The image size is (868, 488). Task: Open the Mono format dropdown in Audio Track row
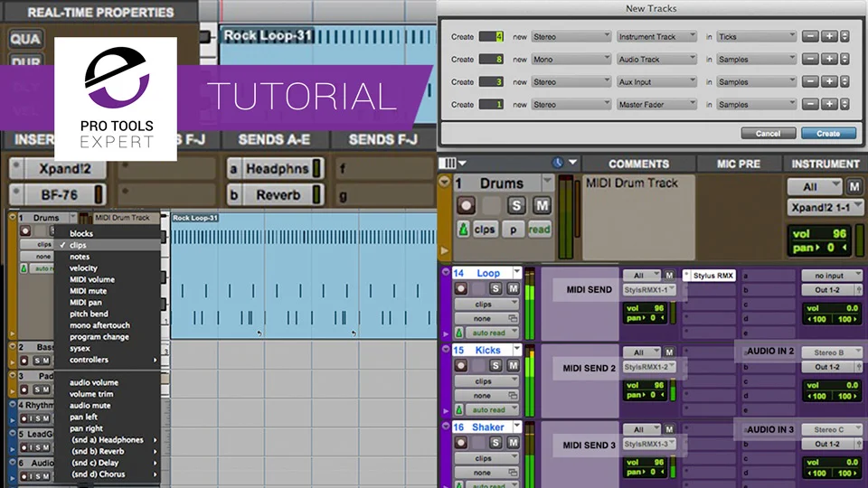(x=571, y=60)
